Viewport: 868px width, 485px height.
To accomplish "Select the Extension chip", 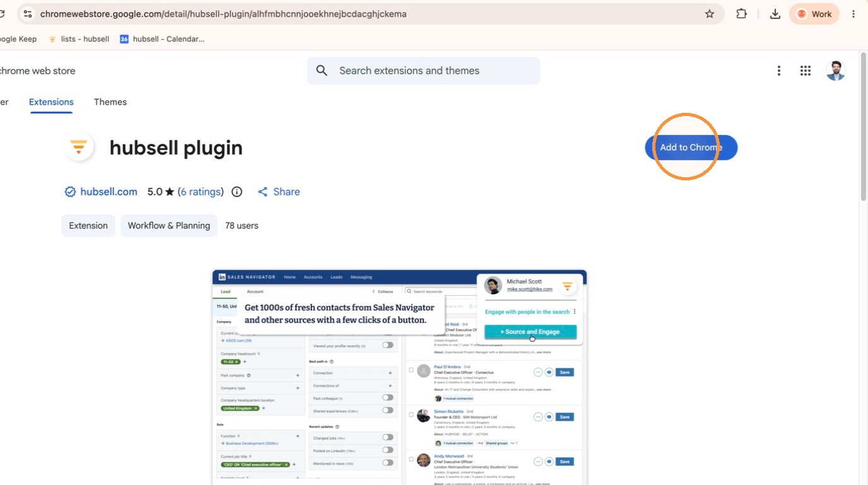I will point(88,226).
